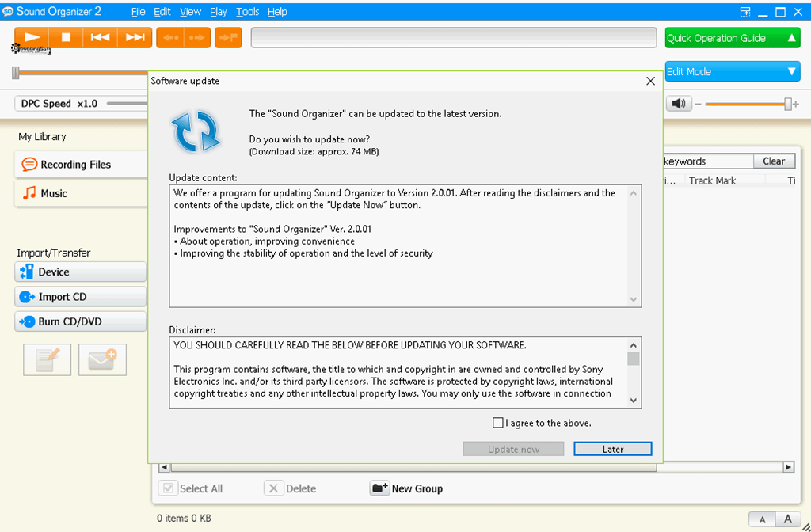Select Import CD
Viewport: 811px width, 532px height.
[81, 297]
